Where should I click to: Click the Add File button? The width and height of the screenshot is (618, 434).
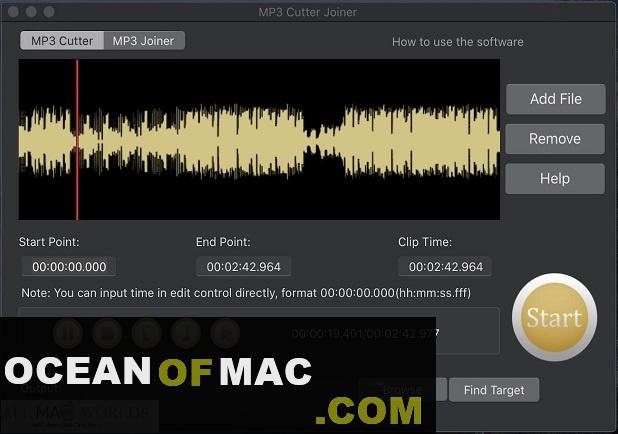pyautogui.click(x=556, y=99)
